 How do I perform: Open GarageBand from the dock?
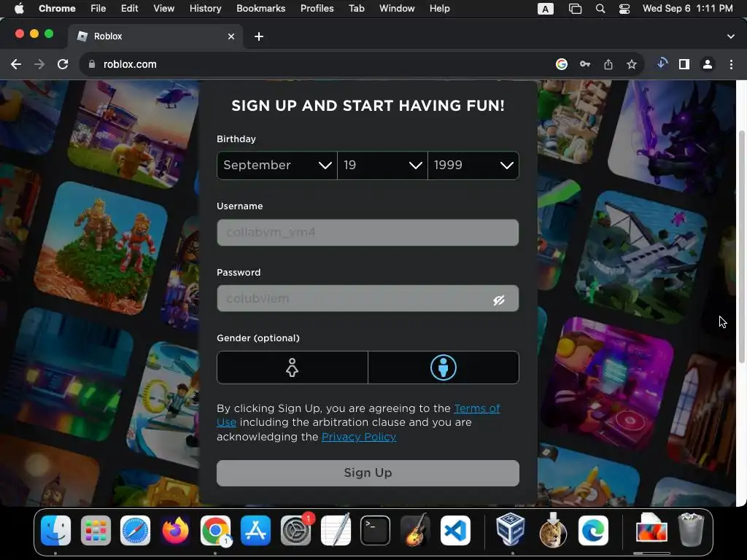(415, 530)
